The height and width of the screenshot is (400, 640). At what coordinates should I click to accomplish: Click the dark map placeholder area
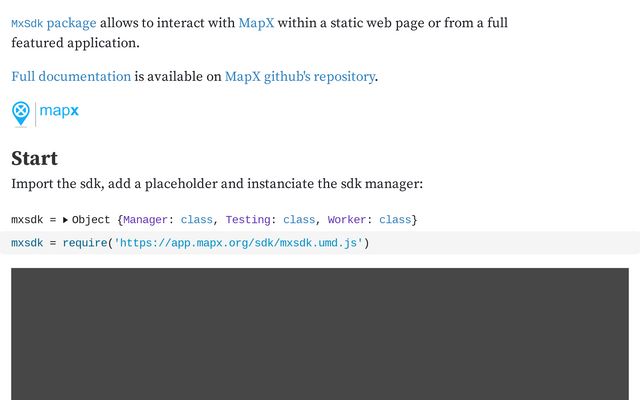pos(320,334)
